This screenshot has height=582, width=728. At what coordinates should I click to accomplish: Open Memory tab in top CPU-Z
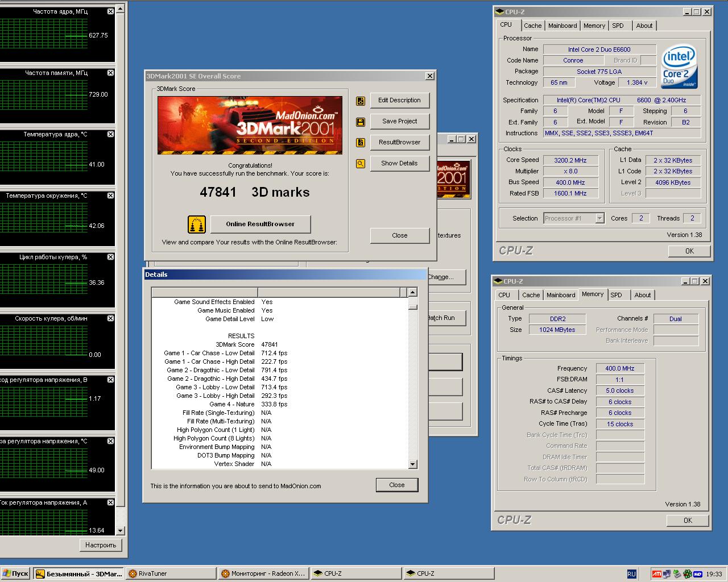(x=594, y=26)
